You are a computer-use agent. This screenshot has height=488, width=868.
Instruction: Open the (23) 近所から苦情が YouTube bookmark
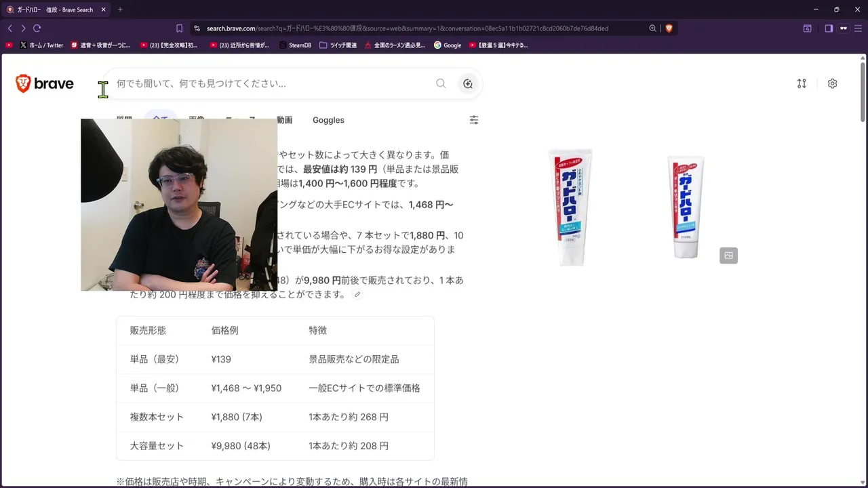tap(240, 45)
